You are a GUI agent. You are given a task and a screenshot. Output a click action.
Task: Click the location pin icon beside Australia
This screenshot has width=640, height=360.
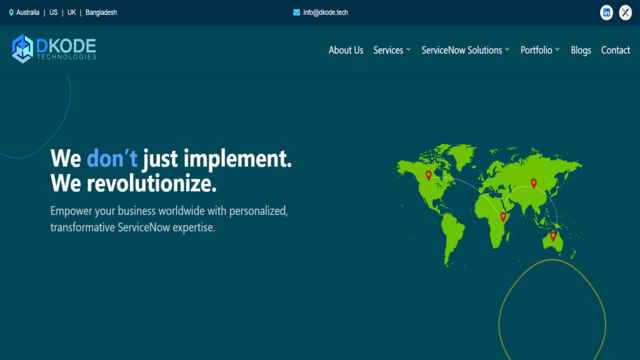[x=11, y=13]
